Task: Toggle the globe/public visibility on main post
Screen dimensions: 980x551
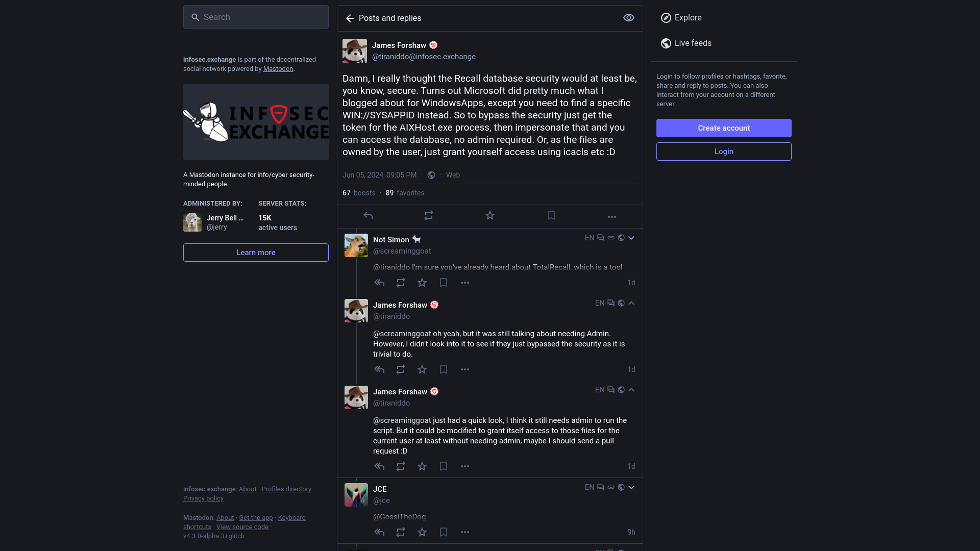Action: coord(431,175)
